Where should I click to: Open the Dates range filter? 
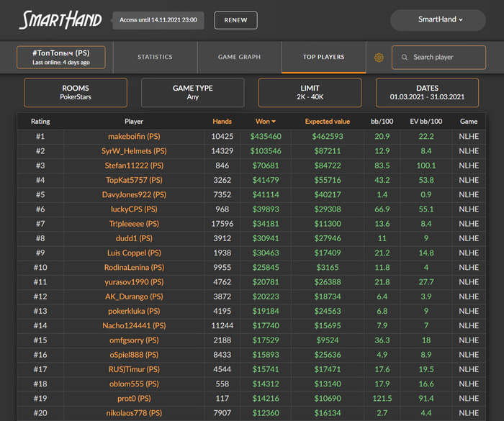pos(427,93)
